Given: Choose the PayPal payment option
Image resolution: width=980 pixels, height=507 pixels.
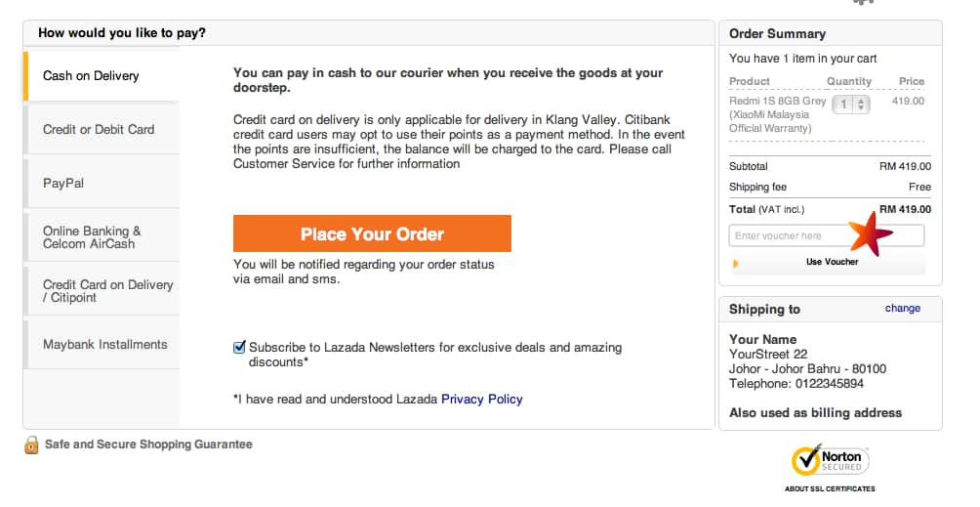Looking at the screenshot, I should tap(63, 183).
